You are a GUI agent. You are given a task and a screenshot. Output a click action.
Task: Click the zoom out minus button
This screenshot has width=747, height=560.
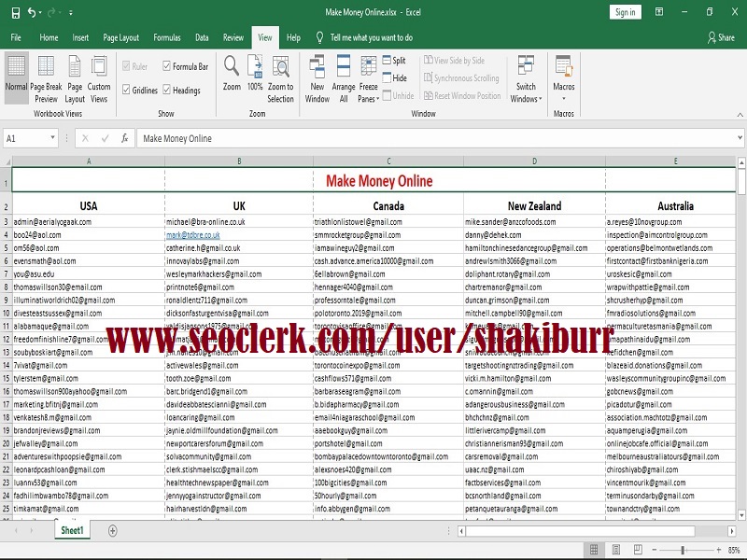(x=655, y=550)
